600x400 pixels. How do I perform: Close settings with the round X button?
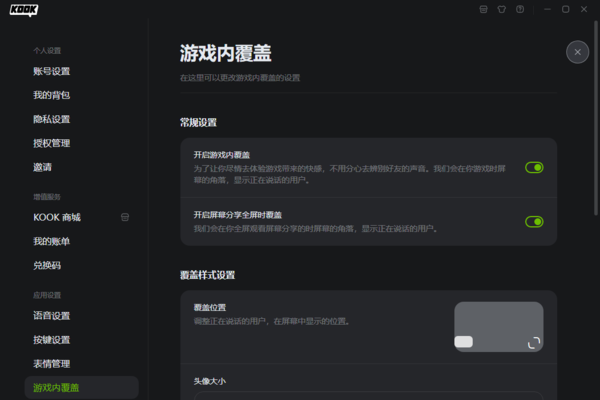(x=576, y=52)
